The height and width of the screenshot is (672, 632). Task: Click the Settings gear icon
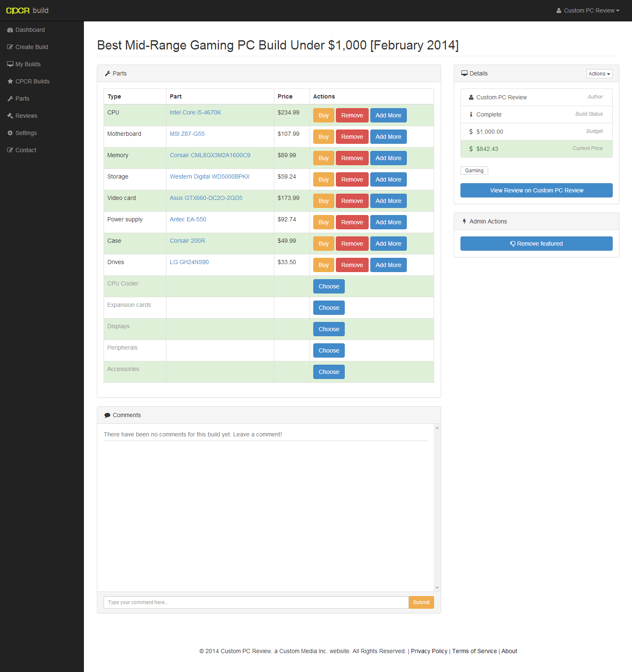(10, 133)
